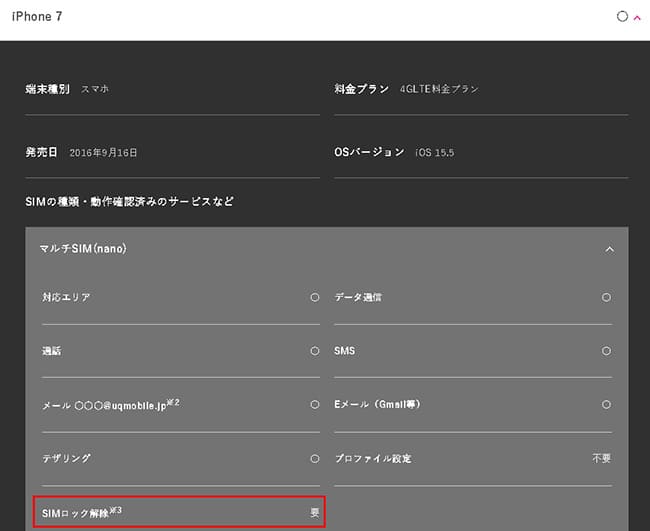This screenshot has height=531, width=650.
Task: Click the circle icon for SMS
Action: [606, 351]
